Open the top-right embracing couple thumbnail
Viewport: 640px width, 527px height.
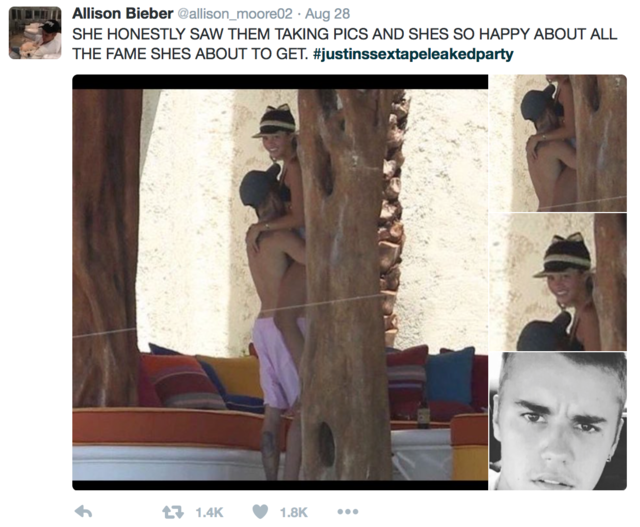point(558,143)
